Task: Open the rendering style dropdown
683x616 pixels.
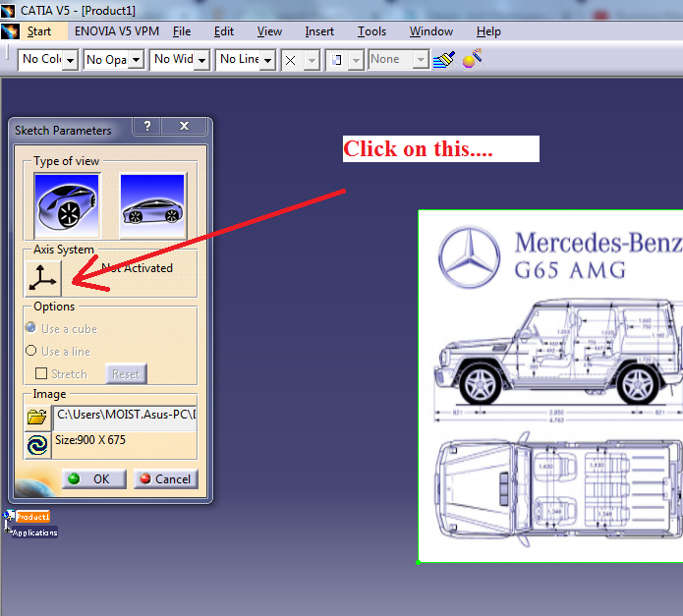Action: point(356,60)
